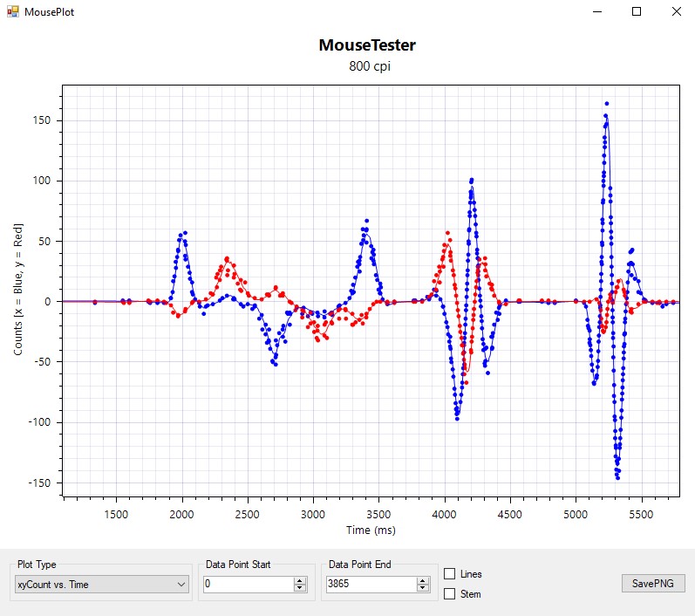Click the 3000 tick label on time axis
Image resolution: width=695 pixels, height=616 pixels.
[x=313, y=514]
